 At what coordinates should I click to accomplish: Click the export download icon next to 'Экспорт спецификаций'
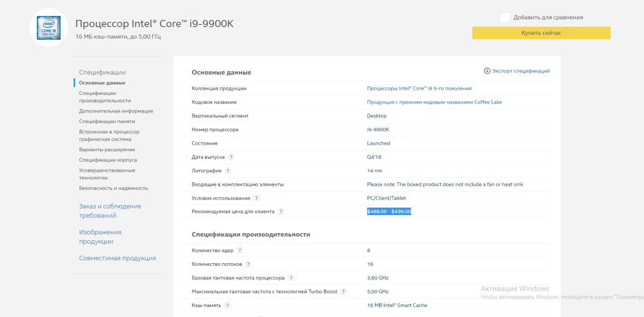(x=487, y=71)
